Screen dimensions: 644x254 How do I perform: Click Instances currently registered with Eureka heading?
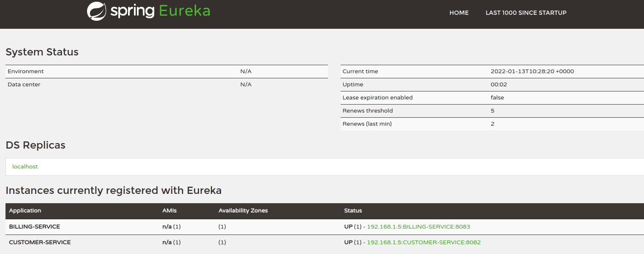(x=114, y=190)
